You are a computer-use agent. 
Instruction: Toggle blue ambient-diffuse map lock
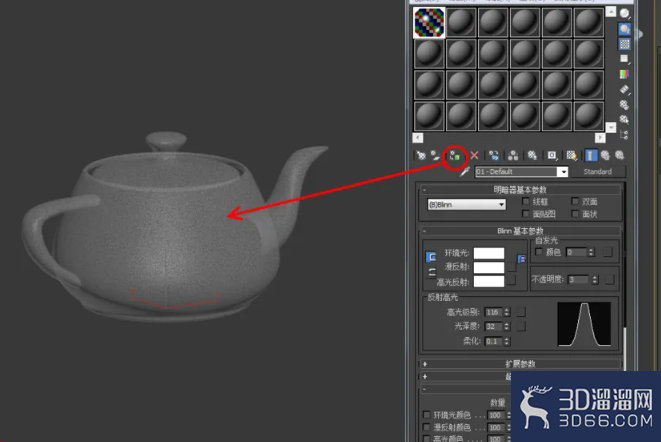[x=521, y=259]
